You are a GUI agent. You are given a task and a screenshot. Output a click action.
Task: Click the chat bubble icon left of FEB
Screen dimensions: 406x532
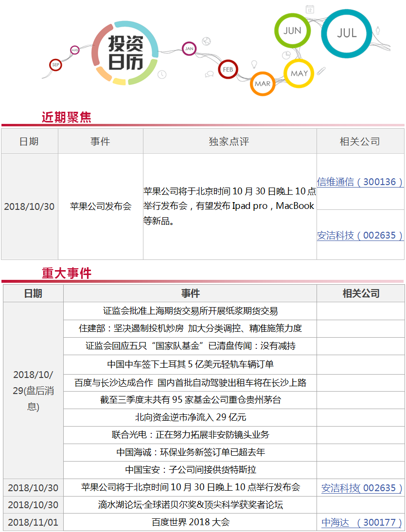click(209, 74)
